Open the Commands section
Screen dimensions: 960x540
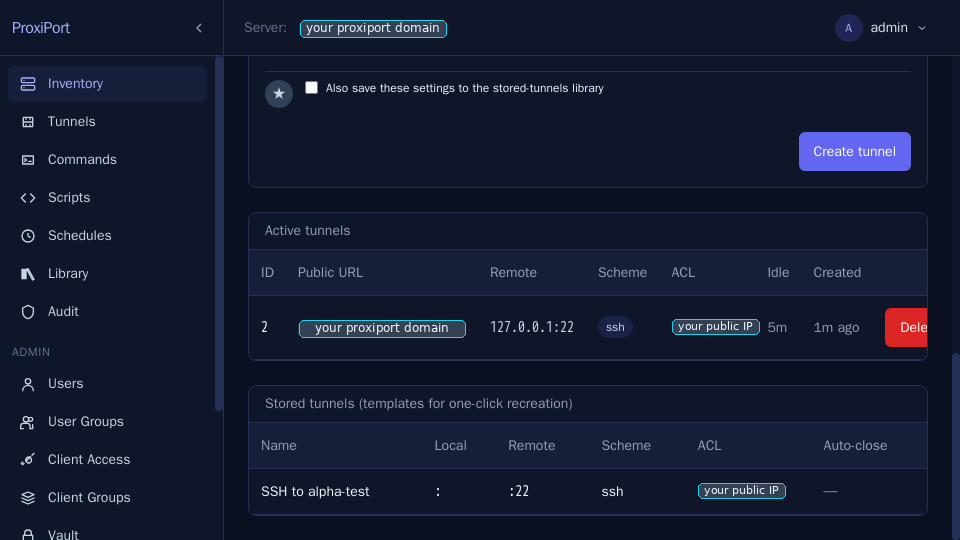pos(107,160)
